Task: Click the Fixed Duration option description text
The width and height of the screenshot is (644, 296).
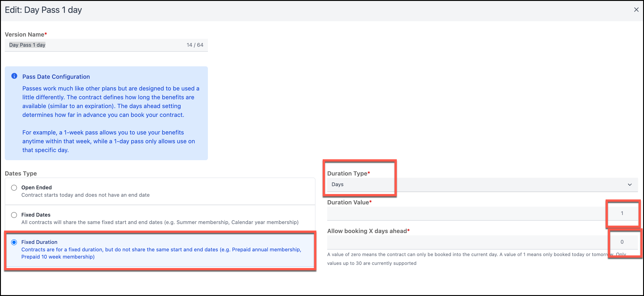Action: point(161,253)
